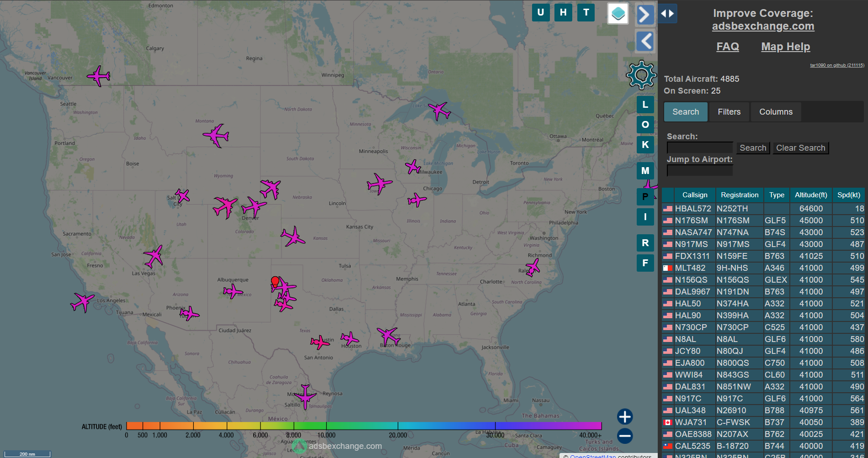Image resolution: width=868 pixels, height=458 pixels.
Task: Open the Map Help link
Action: (x=785, y=47)
